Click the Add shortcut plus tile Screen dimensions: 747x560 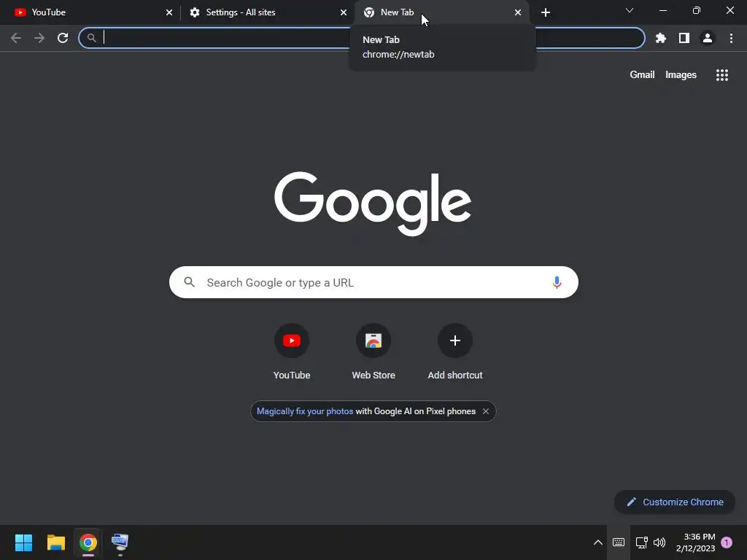pos(455,351)
